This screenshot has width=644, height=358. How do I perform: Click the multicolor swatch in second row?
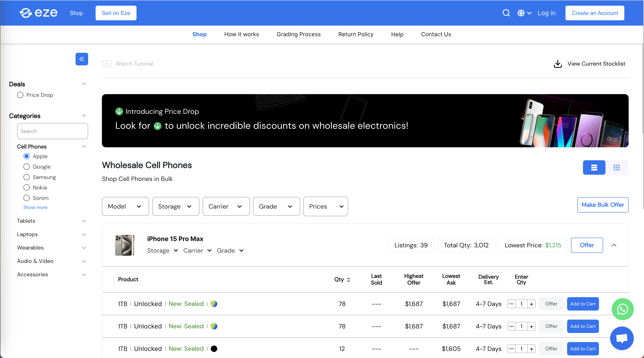click(x=214, y=326)
